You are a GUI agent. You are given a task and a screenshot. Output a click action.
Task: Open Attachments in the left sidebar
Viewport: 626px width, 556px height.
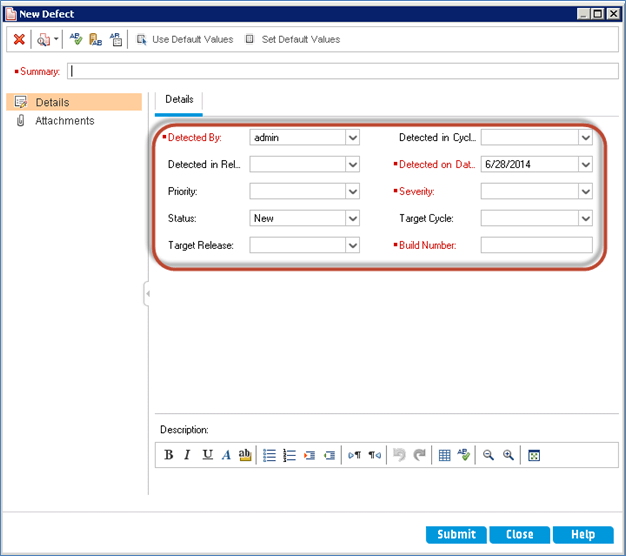[x=64, y=121]
